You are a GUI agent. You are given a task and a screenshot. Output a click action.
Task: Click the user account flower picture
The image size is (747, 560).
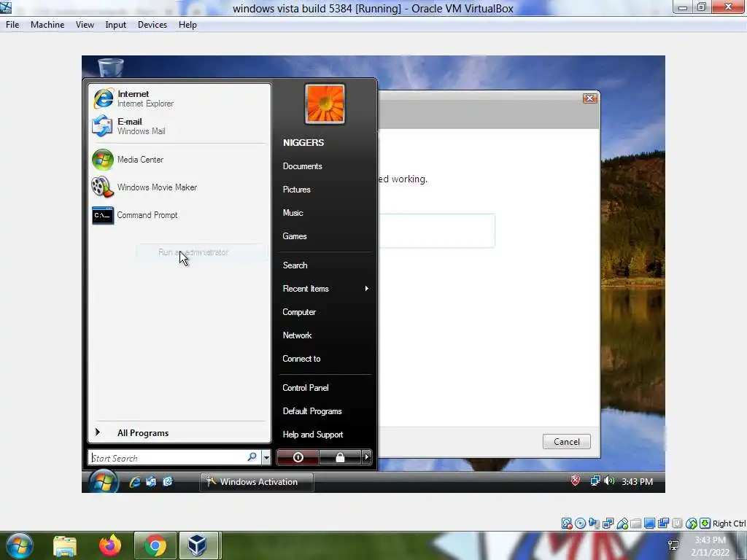325,104
